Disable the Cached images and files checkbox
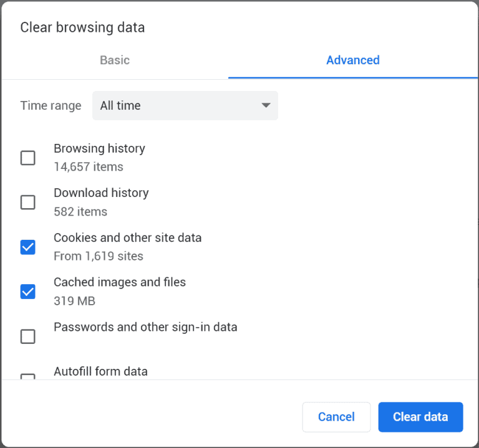479x448 pixels. pos(28,291)
